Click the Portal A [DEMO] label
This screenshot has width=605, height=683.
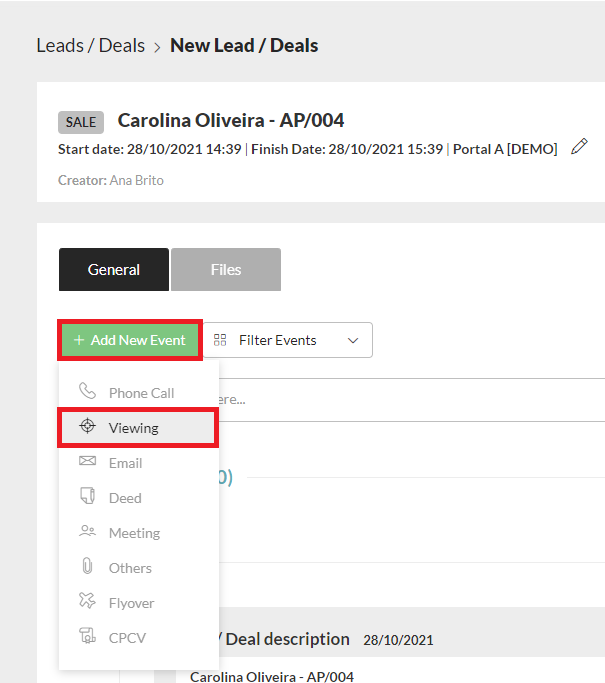coord(505,149)
